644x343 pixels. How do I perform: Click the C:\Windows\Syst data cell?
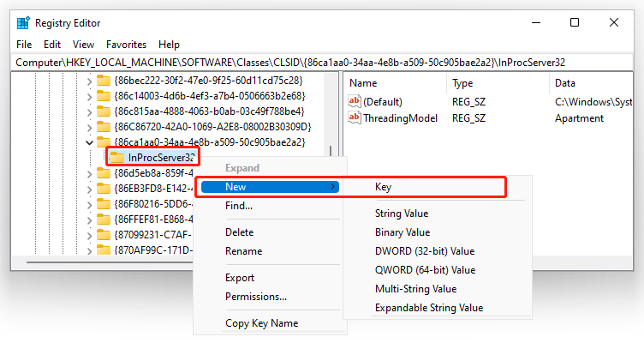(x=593, y=101)
